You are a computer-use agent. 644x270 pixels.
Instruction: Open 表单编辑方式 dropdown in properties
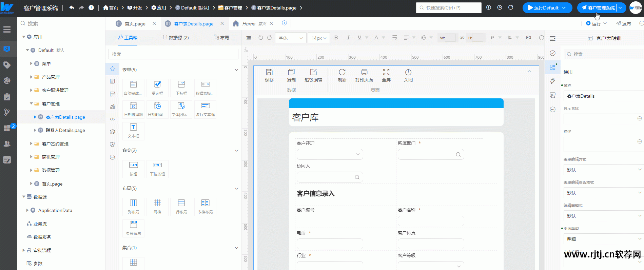tap(603, 170)
